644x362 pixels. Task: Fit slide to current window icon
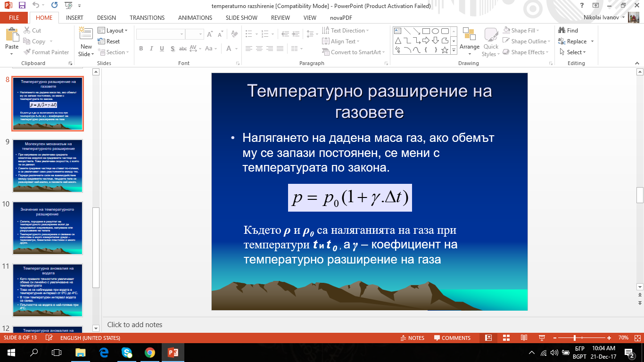(x=636, y=338)
